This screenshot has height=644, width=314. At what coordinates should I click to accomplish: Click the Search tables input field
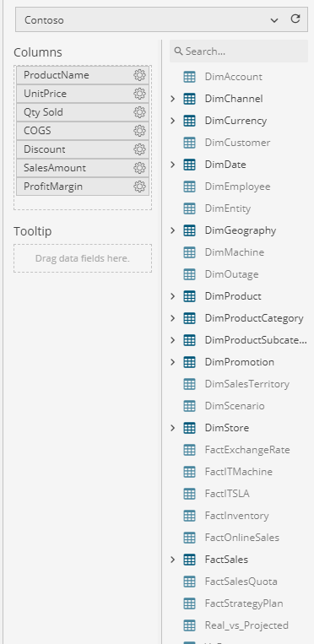pyautogui.click(x=239, y=51)
